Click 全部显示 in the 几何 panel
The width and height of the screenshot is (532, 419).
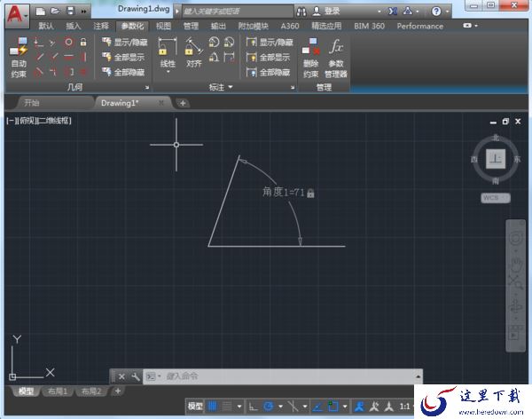[123, 57]
